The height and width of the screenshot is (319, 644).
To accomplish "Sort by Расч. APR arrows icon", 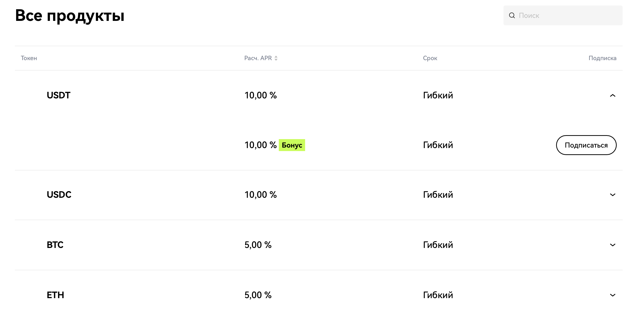I will tap(276, 58).
